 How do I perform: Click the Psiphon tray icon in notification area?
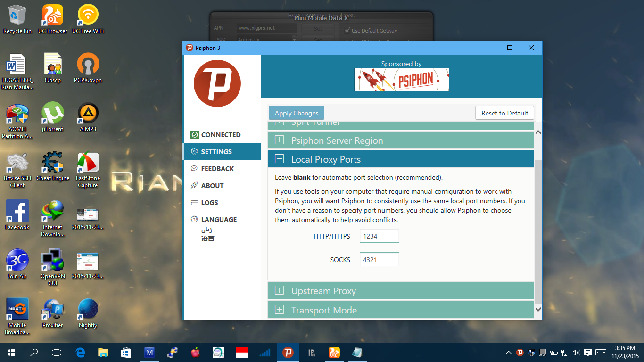coord(520,352)
